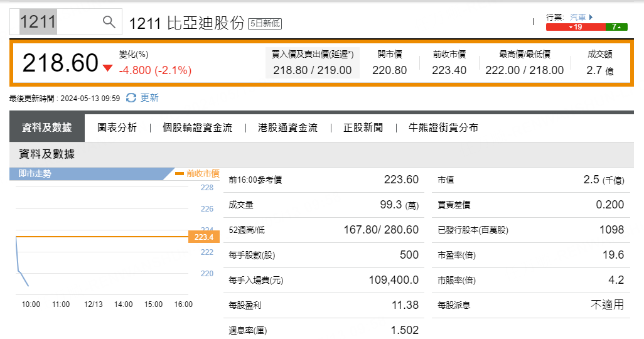
Task: Open the 汽車 industry link
Action: coord(577,17)
